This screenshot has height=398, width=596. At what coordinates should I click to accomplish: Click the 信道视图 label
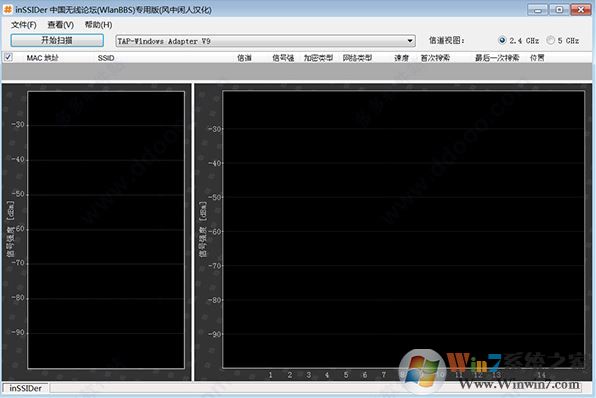pyautogui.click(x=447, y=40)
